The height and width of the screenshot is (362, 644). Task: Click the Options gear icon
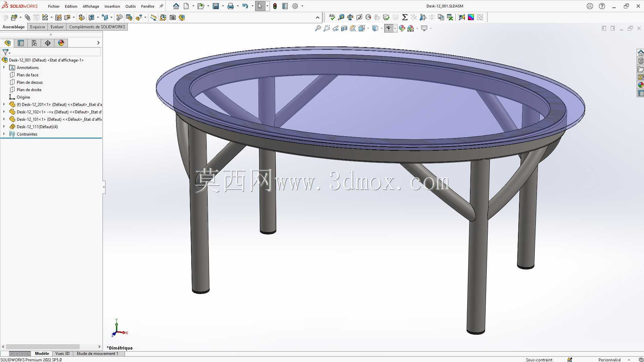tap(295, 6)
